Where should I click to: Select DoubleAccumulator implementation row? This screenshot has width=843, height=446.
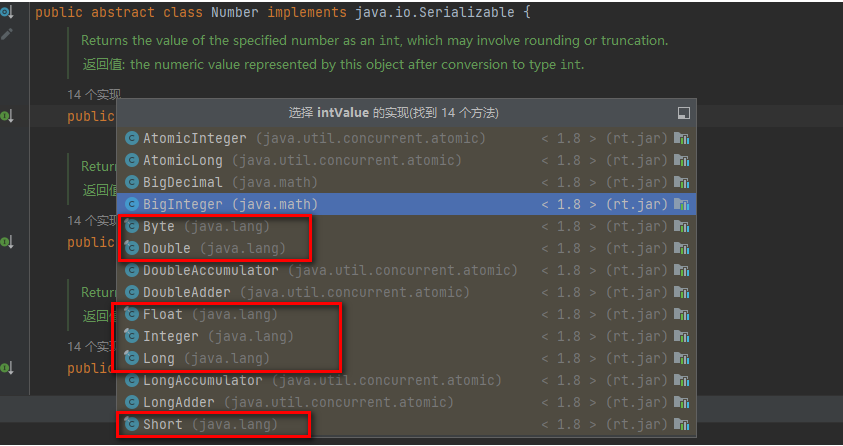click(406, 270)
